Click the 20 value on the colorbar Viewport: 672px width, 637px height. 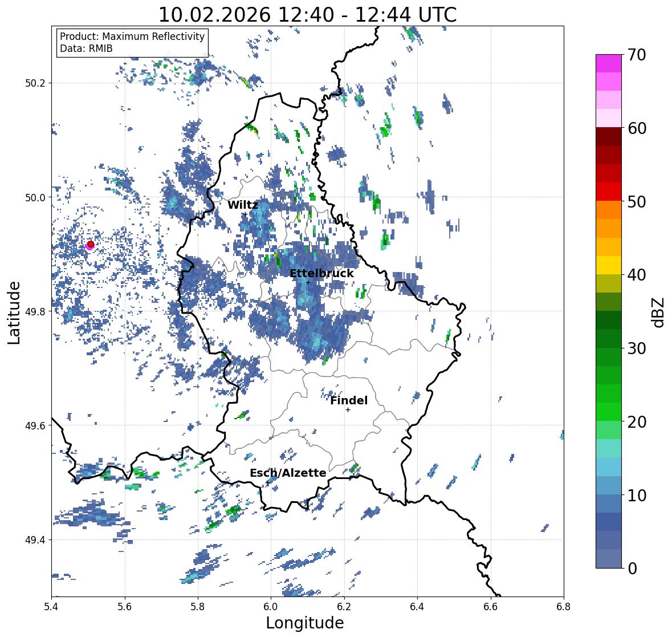pyautogui.click(x=637, y=422)
